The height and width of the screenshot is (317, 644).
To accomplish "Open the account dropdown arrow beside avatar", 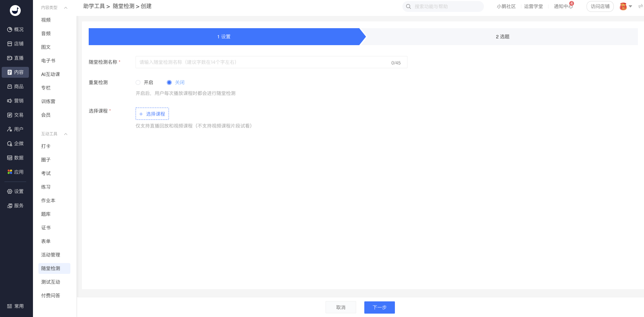I will (630, 6).
